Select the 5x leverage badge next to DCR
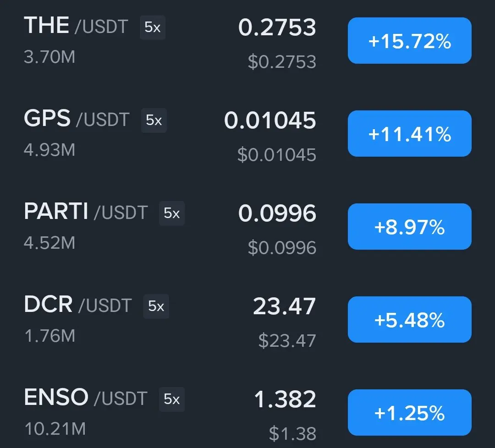Screen dimensions: 495x448 point(156,306)
